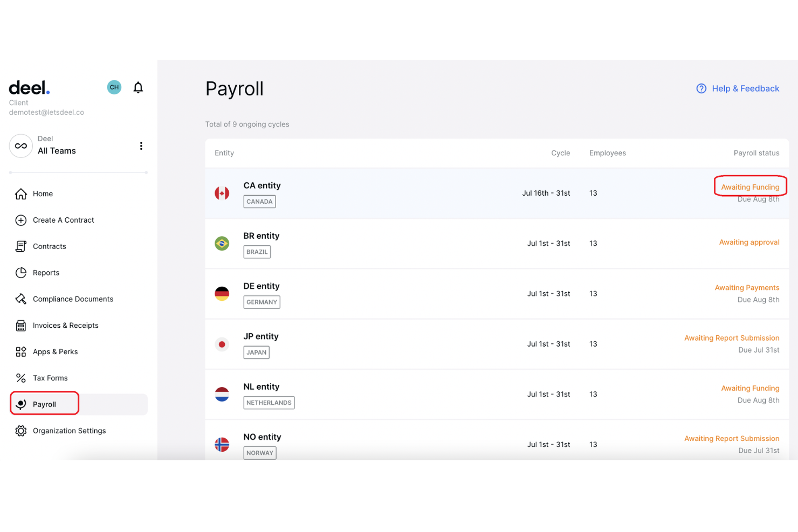
Task: Select Payroll in the sidebar menu
Action: coord(44,404)
